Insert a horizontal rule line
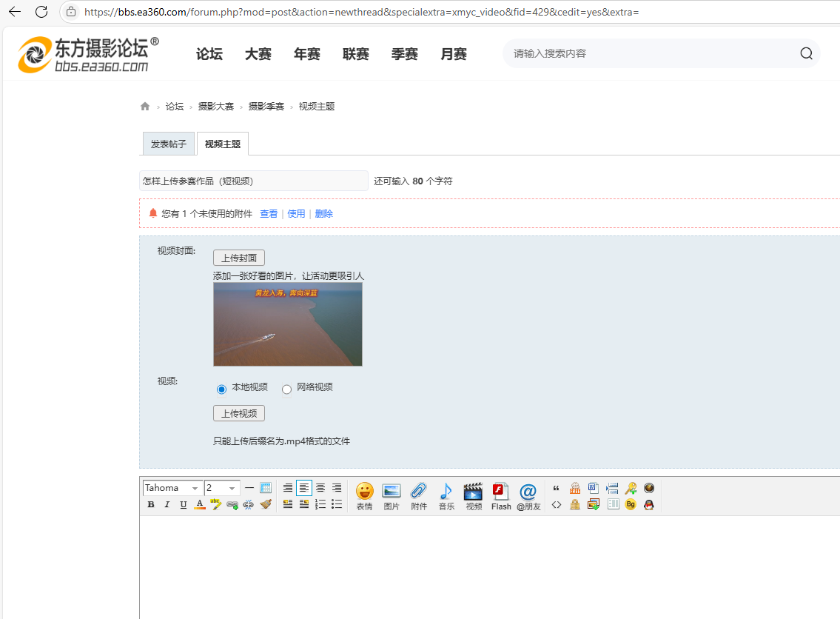Image resolution: width=840 pixels, height=619 pixels. tap(249, 488)
